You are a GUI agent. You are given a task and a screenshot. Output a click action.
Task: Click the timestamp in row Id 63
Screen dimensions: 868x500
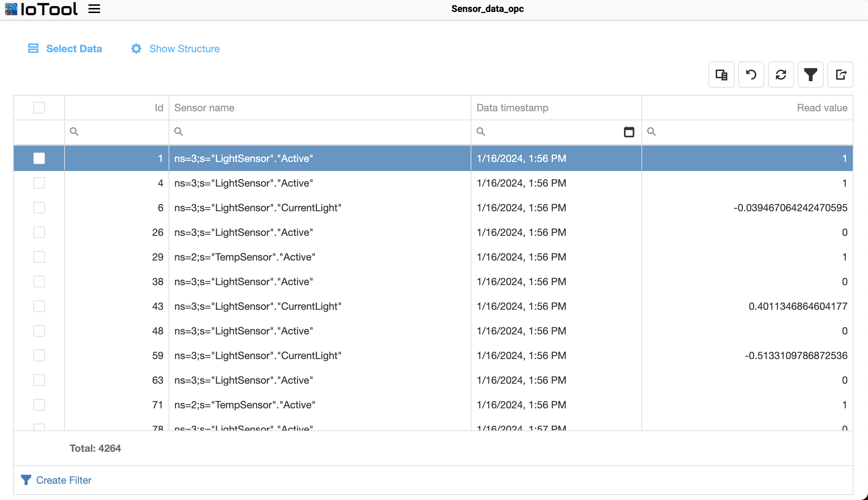coord(521,380)
